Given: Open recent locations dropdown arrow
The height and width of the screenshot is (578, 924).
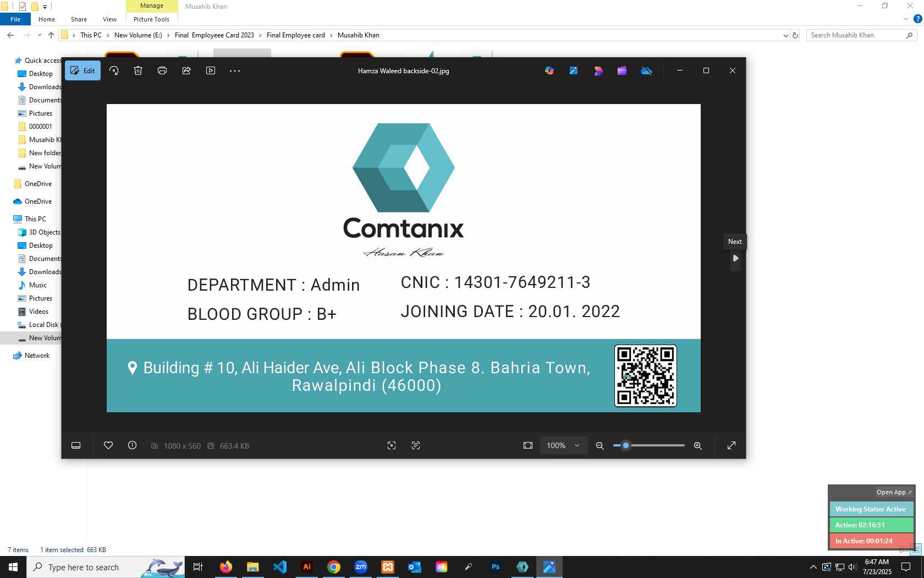Looking at the screenshot, I should click(x=40, y=35).
